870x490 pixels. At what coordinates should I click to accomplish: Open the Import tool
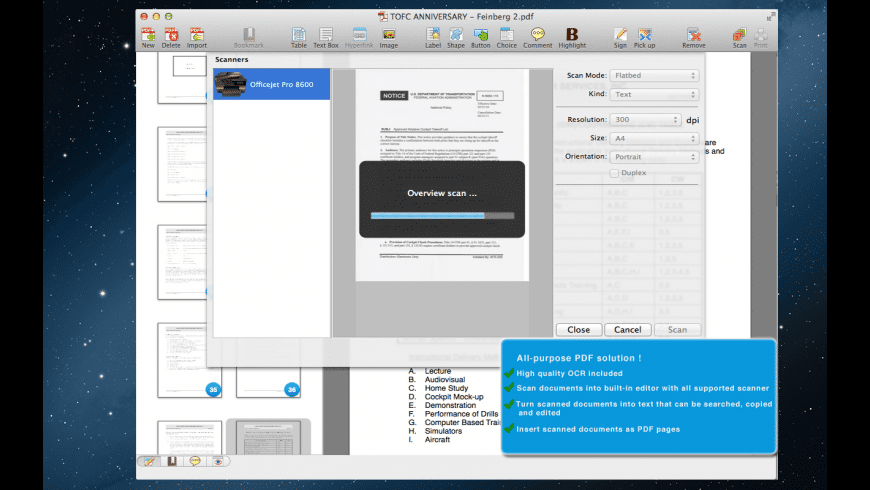click(196, 38)
